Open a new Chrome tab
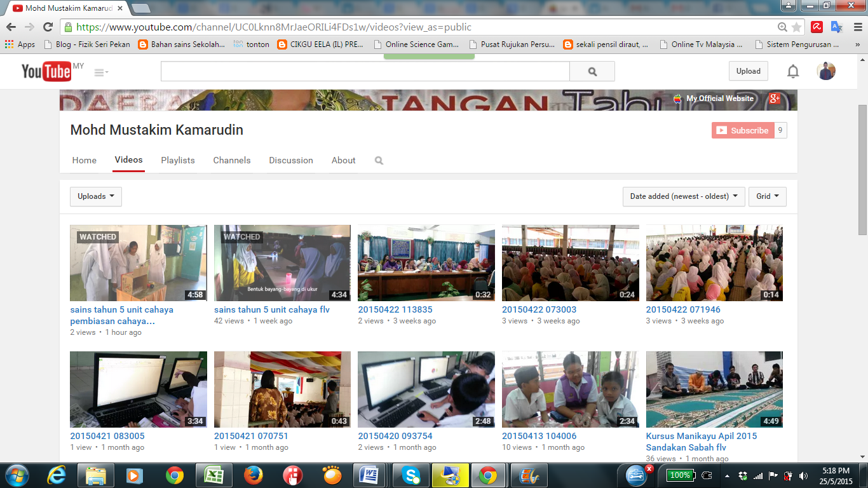The width and height of the screenshot is (868, 488). pos(140,8)
